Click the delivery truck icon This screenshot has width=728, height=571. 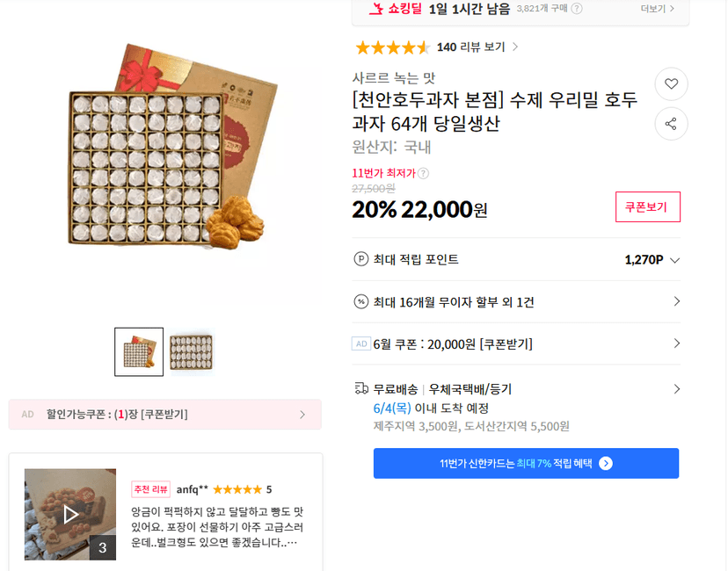361,388
